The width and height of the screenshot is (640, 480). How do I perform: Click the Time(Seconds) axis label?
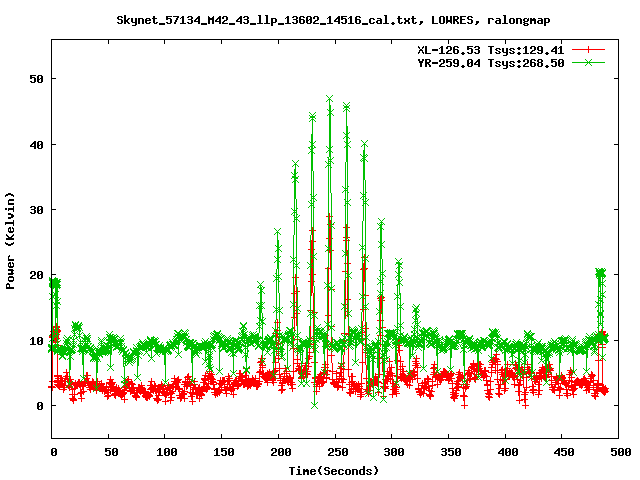(334, 471)
